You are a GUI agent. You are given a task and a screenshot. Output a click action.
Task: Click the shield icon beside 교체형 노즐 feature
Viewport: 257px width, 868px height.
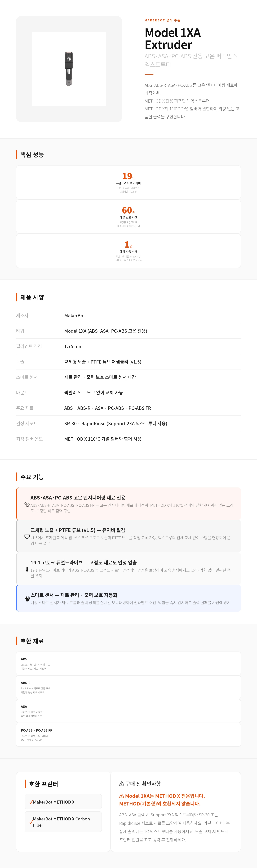pos(27,536)
